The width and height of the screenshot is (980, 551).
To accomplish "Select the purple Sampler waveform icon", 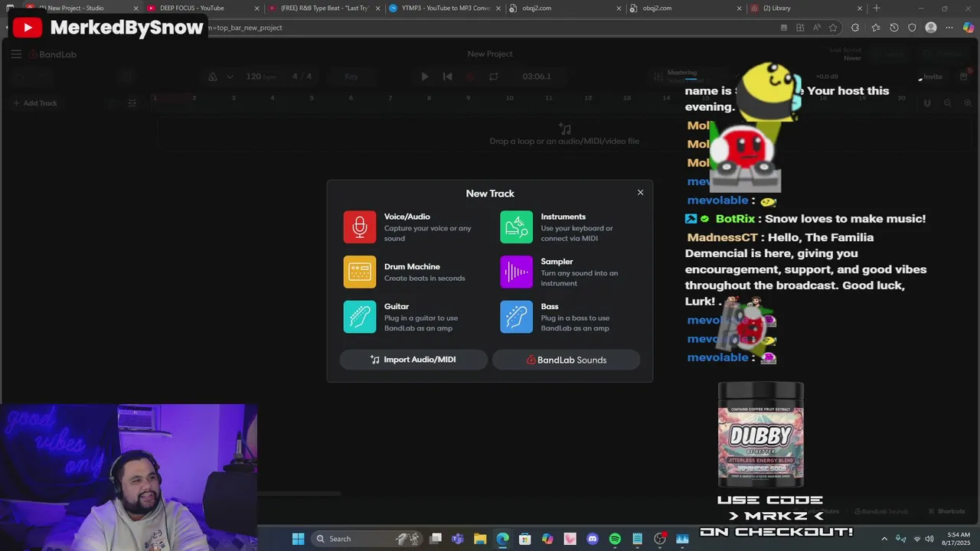I will 516,272.
